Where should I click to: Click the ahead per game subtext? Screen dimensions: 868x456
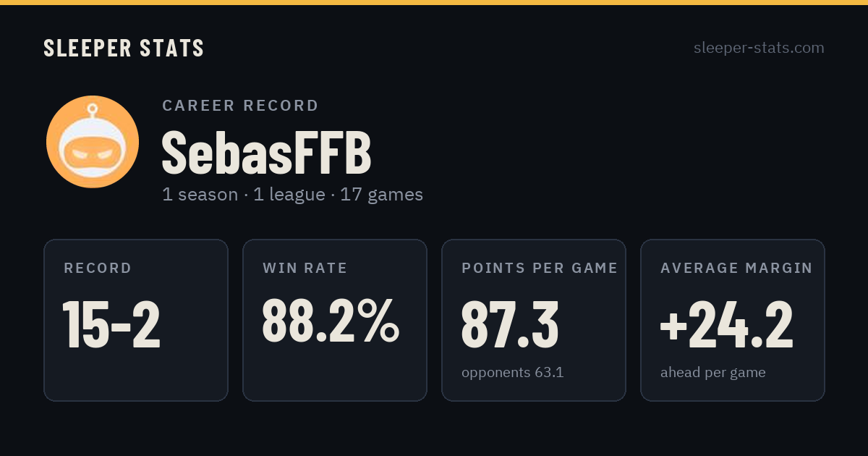pos(713,373)
